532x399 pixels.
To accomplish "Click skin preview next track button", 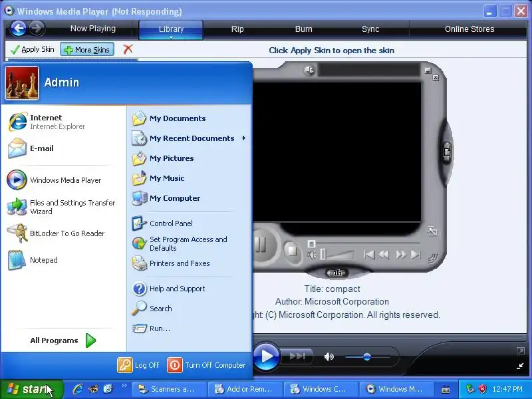I will [416, 255].
